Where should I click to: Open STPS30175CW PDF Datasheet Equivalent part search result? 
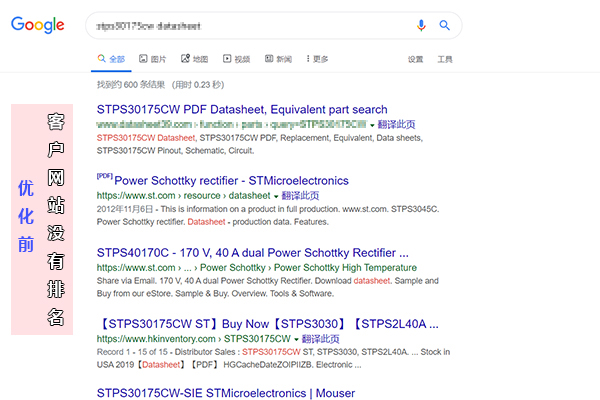(x=242, y=109)
